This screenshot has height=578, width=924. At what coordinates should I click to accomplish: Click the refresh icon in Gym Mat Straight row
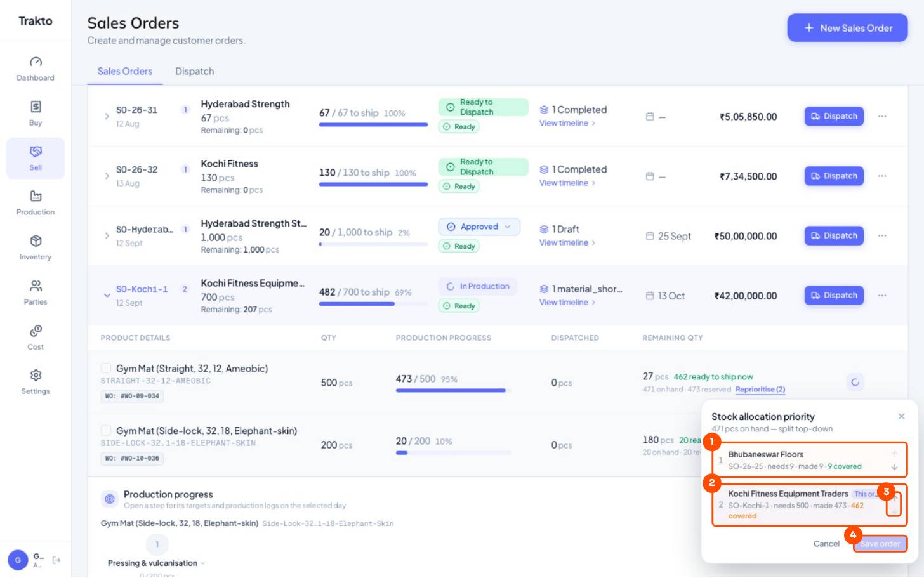click(855, 383)
